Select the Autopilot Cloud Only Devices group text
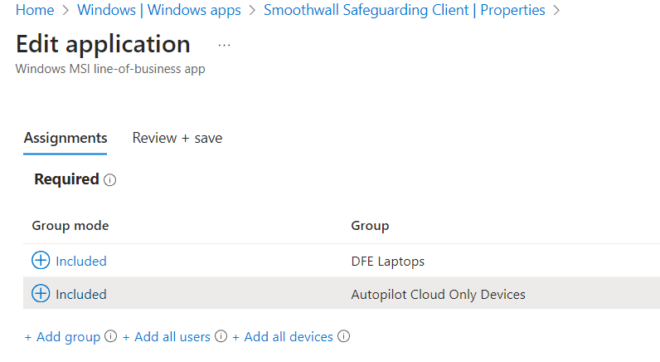The image size is (660, 362). [438, 294]
